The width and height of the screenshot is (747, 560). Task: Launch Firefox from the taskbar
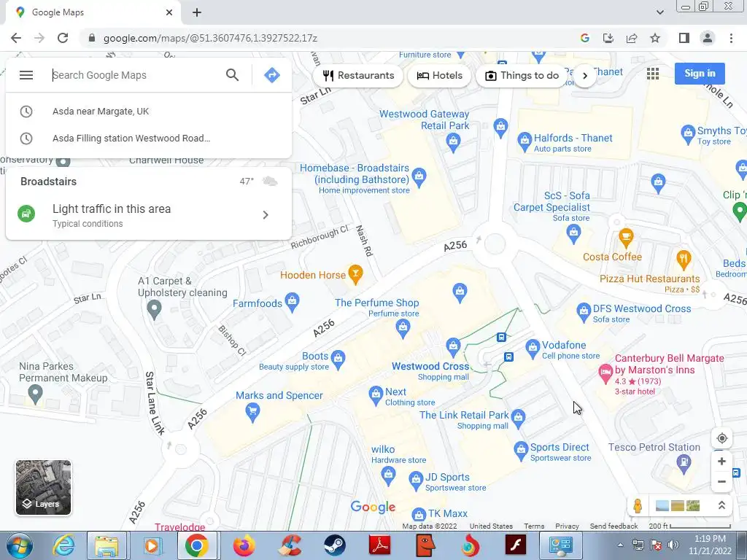tap(244, 545)
